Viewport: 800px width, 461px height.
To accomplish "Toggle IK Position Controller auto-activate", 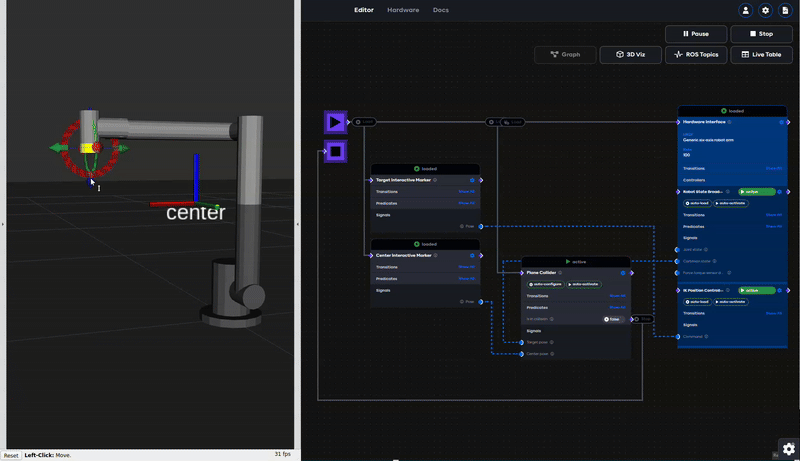I will [x=731, y=302].
